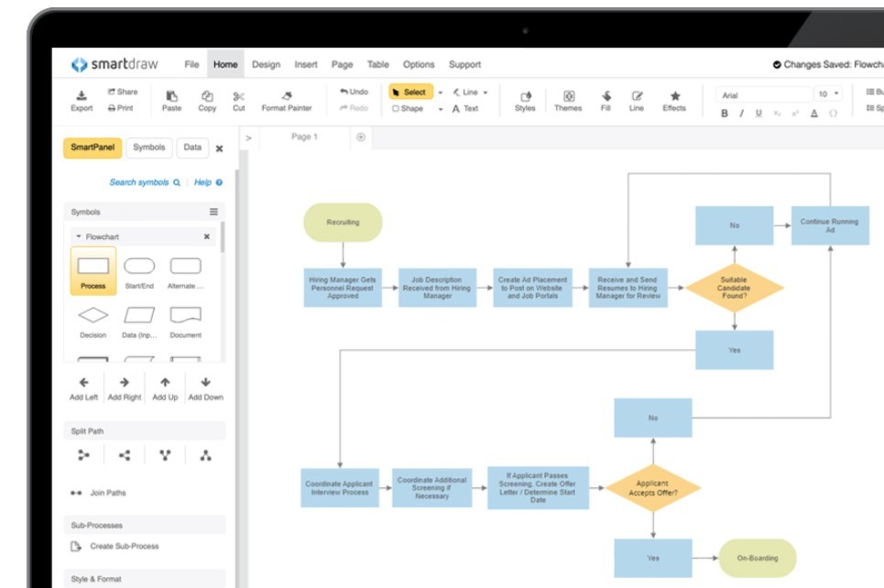Open dropdown arrow next to Select

pos(441,93)
